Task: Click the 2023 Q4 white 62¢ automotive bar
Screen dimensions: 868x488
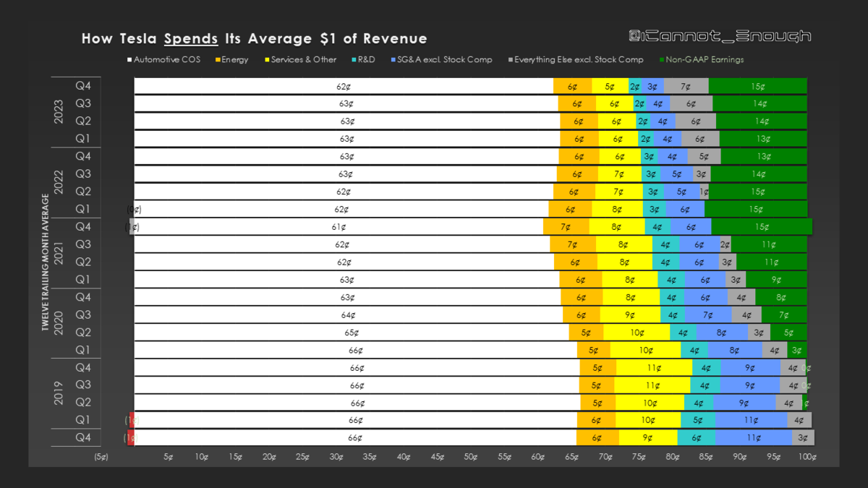Action: coord(344,86)
